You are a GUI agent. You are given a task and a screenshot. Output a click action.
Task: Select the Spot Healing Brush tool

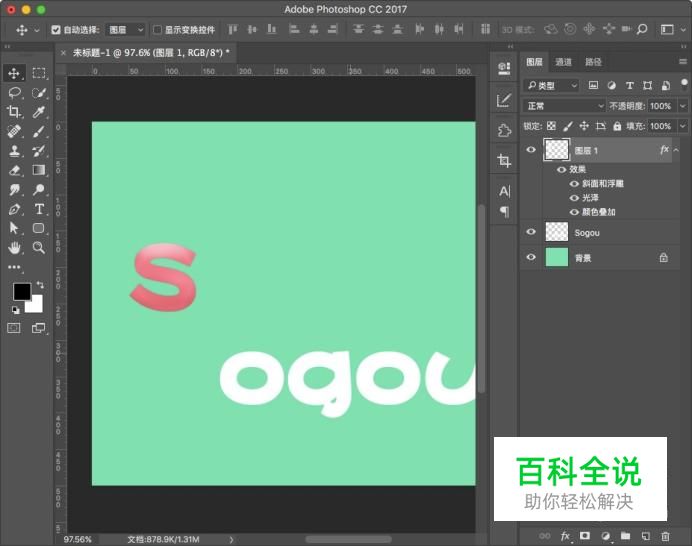[14, 132]
